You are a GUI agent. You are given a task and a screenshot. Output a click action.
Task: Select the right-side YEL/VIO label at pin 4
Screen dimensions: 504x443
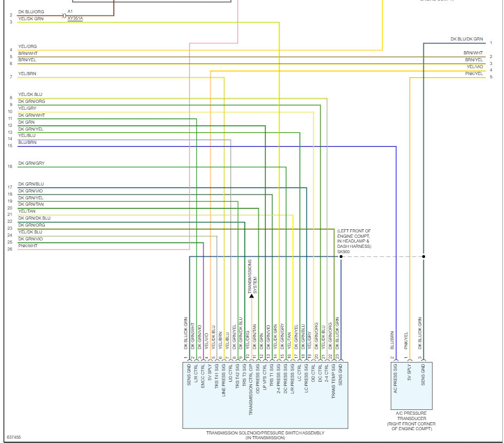pos(475,67)
